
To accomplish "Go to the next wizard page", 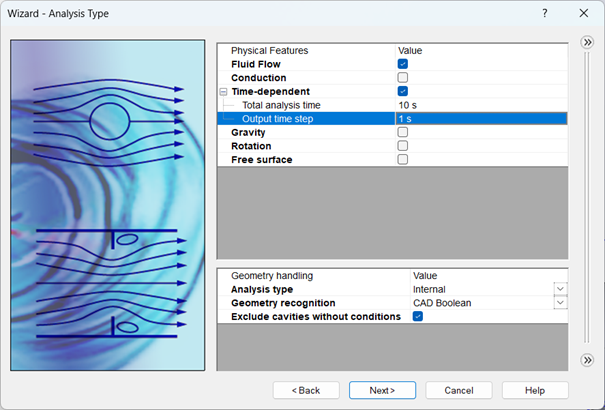I will point(382,390).
